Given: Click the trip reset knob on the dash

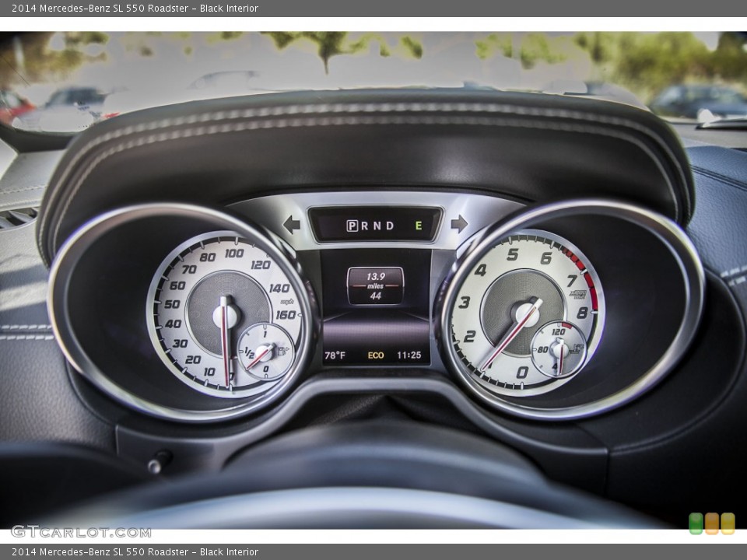Looking at the screenshot, I should [x=156, y=463].
